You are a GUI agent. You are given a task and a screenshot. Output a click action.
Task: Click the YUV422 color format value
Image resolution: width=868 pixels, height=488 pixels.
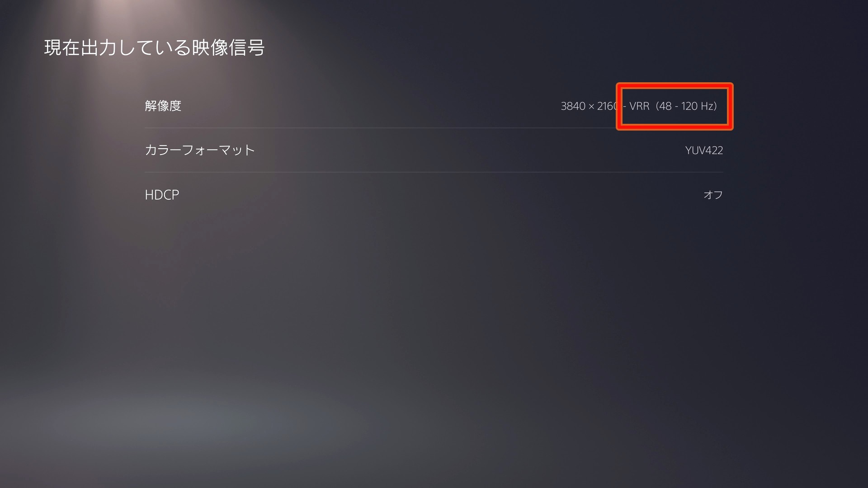(704, 150)
